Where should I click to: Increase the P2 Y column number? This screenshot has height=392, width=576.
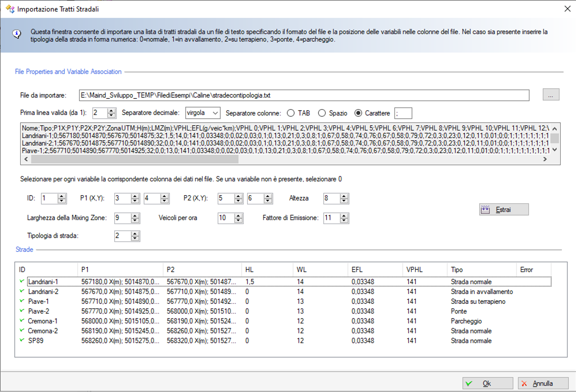pos(268,196)
